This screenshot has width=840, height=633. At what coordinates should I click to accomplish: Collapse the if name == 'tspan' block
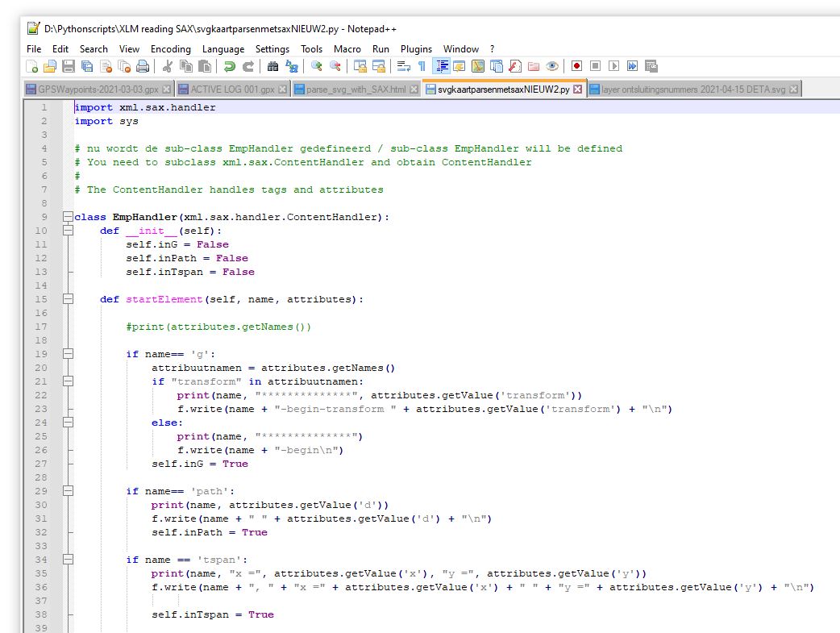pos(68,560)
